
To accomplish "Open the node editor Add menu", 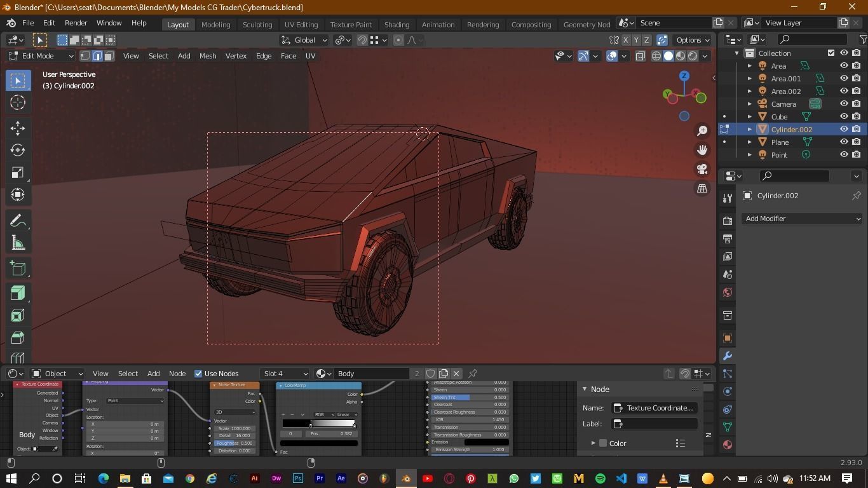I will (x=153, y=374).
